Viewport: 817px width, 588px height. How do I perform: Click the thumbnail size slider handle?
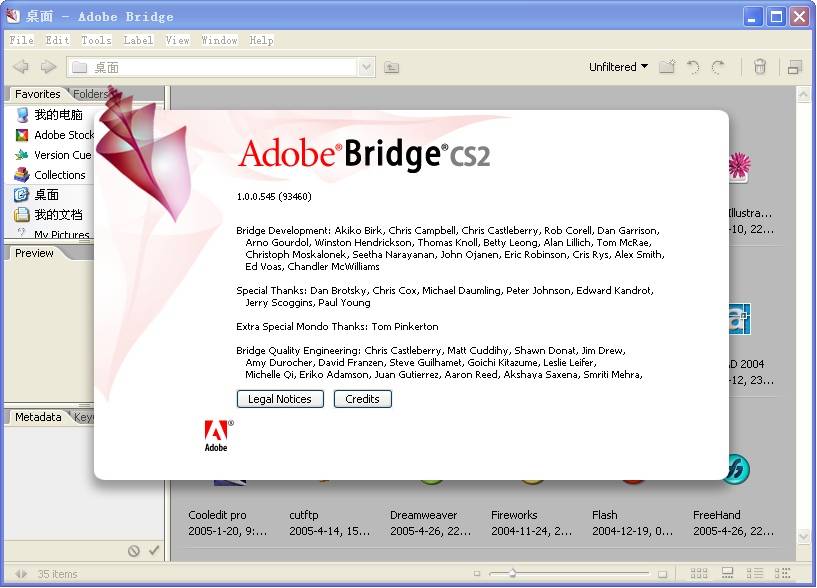[x=512, y=574]
